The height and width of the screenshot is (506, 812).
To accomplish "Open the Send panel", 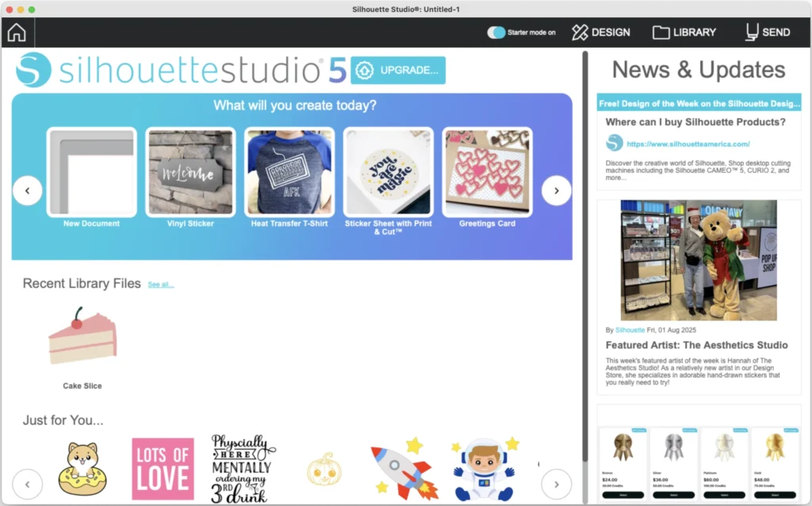I will (x=767, y=33).
